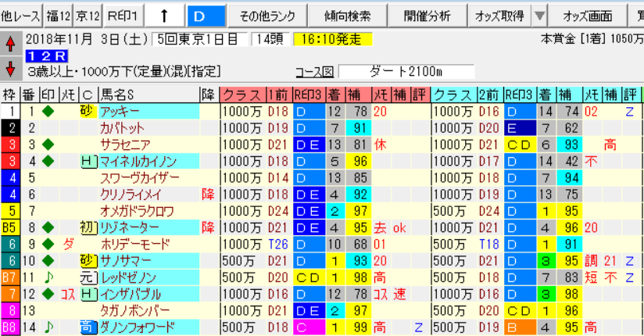Click the R印1 toolbar button
The width and height of the screenshot is (644, 336).
pyautogui.click(x=123, y=16)
